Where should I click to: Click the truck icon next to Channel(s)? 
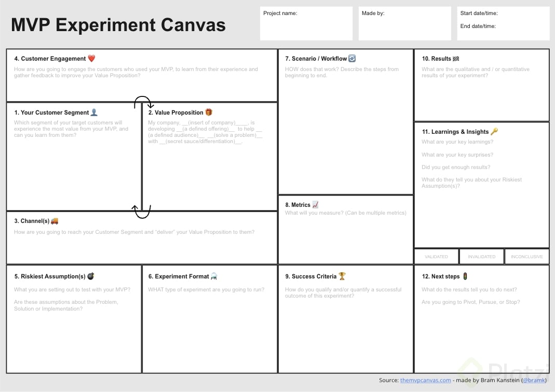point(55,220)
